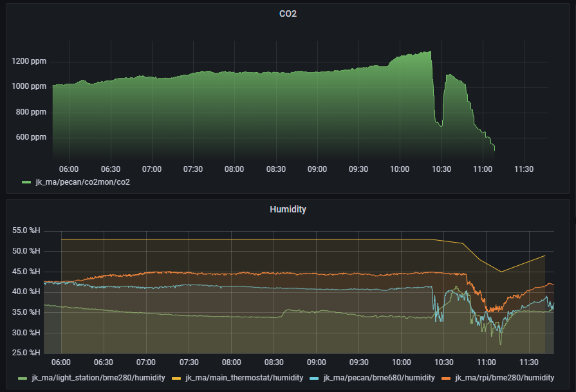Open the CO2 panel title menu
576x392 pixels.
click(288, 14)
